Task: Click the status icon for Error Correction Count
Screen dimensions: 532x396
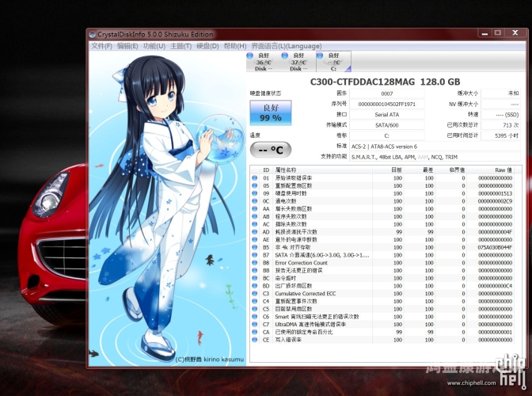Action: 255,262
